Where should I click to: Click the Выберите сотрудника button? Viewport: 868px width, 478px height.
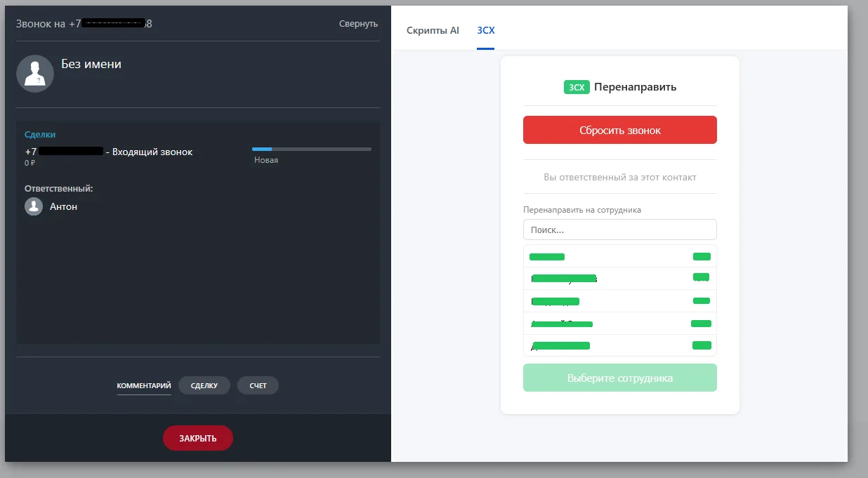[620, 378]
